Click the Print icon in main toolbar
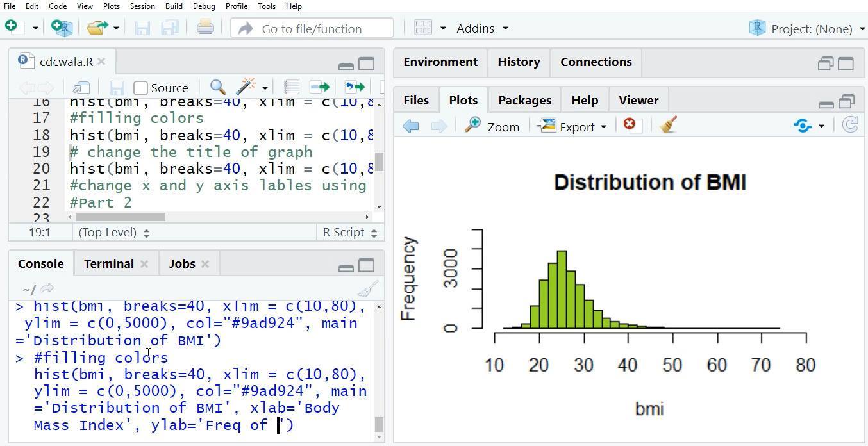 pos(205,27)
